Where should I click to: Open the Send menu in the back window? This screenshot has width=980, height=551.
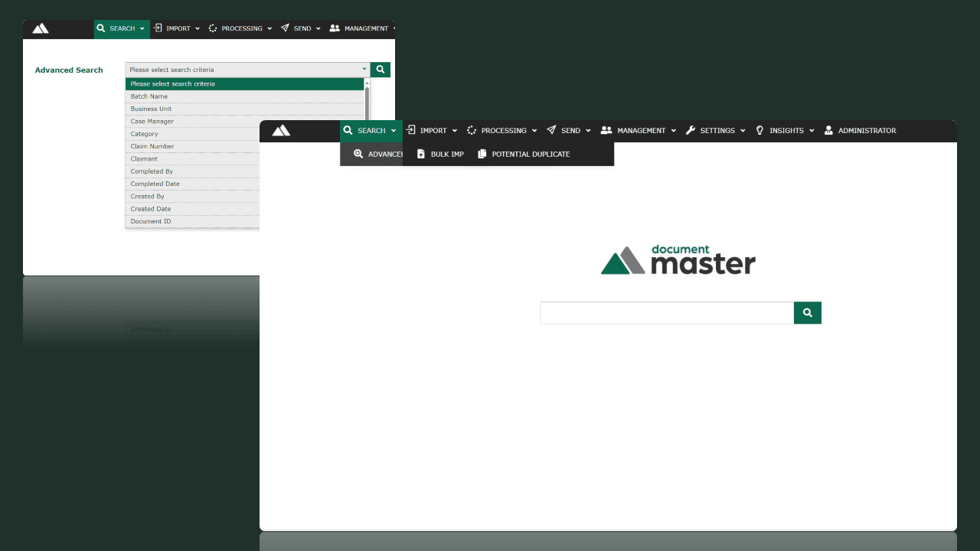300,28
